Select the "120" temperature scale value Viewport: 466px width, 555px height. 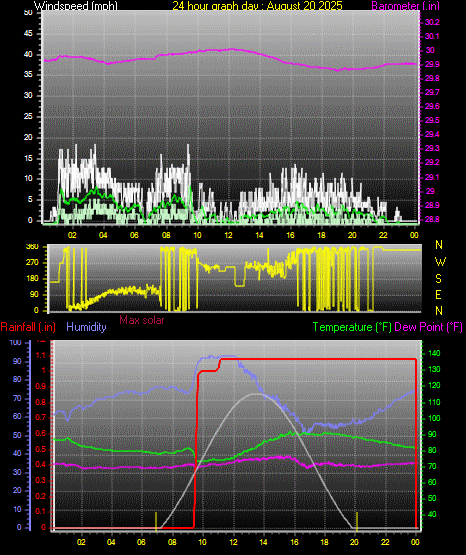pos(434,385)
